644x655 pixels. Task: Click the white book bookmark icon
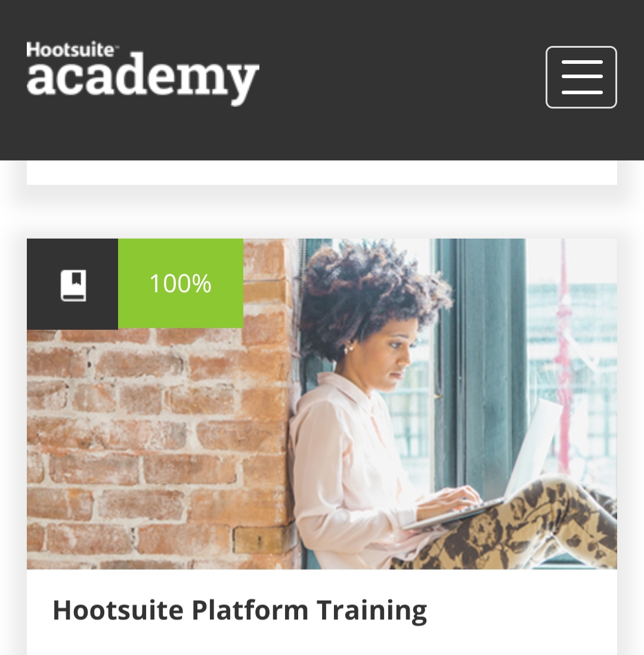(x=73, y=285)
